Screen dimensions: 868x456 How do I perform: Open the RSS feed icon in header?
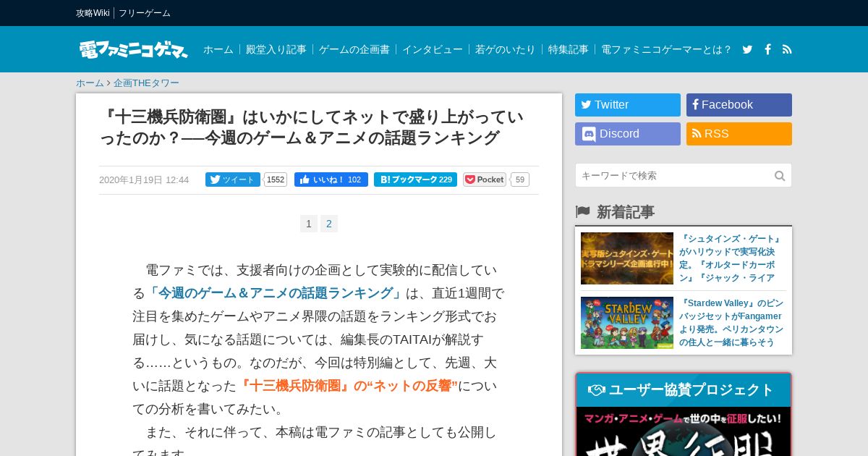click(787, 49)
